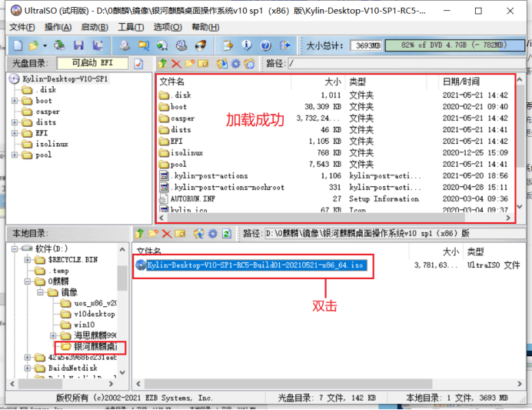532x410 pixels.
Task: Click the 3693MB total size field
Action: [x=367, y=45]
